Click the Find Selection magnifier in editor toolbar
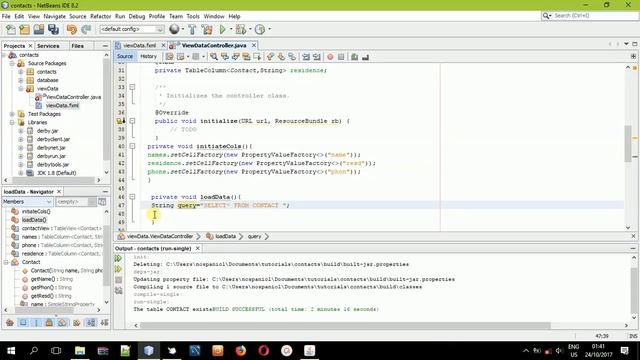640x360 pixels. click(x=214, y=57)
